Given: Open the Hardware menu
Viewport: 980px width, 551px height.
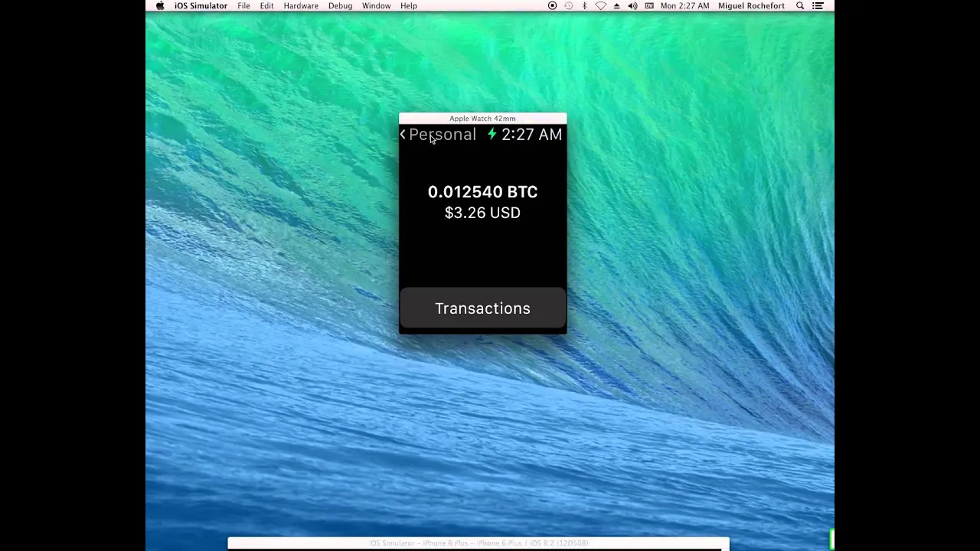Looking at the screenshot, I should (x=301, y=6).
